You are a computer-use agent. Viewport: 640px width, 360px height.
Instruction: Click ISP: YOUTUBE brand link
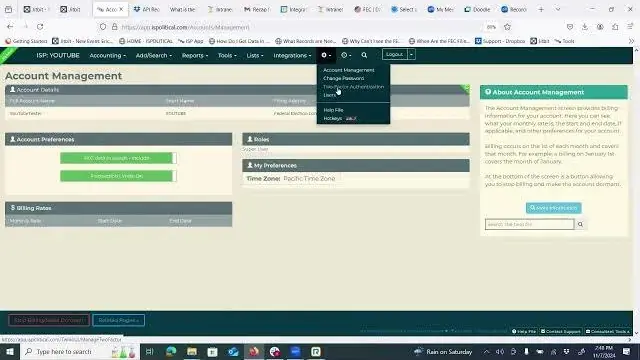58,55
